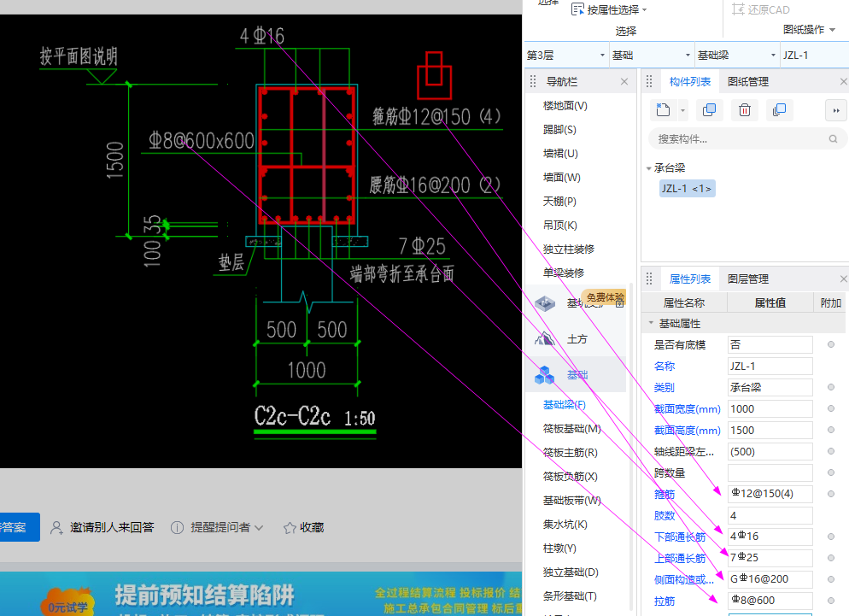
Task: Select 独立柱装修 in navigation
Action: click(569, 249)
